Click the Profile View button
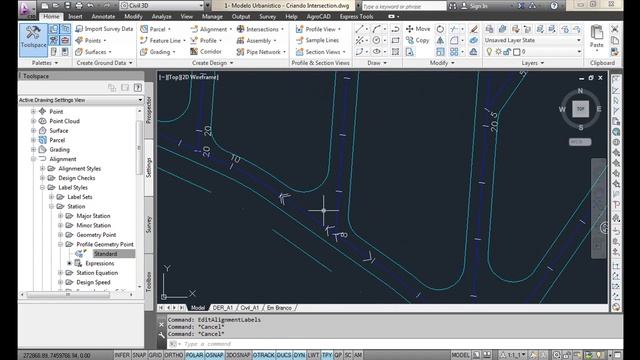 coord(318,29)
